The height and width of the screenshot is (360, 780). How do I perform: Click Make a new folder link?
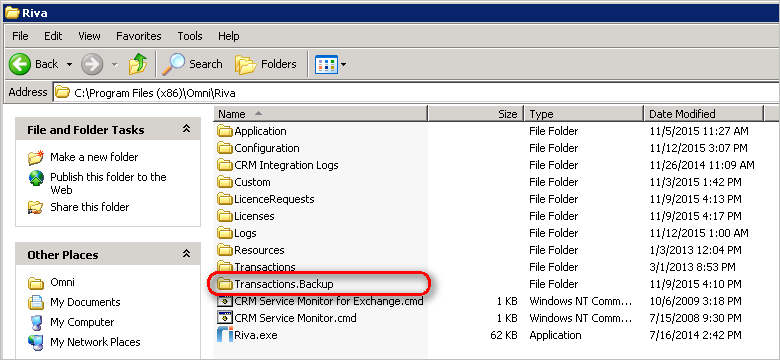94,157
